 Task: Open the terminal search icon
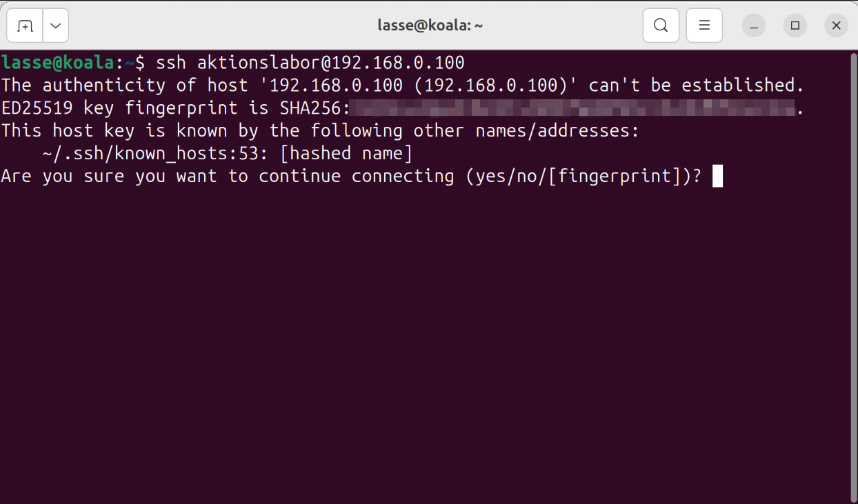coord(660,26)
